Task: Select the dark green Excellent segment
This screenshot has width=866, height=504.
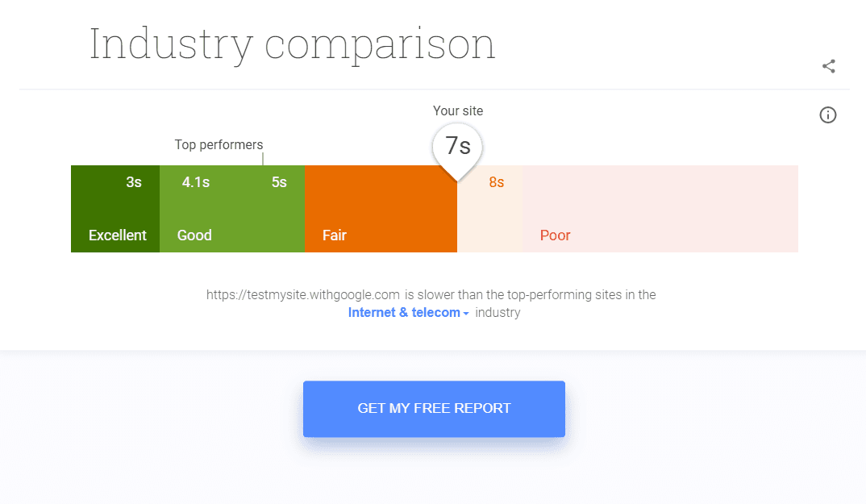Action: click(115, 209)
